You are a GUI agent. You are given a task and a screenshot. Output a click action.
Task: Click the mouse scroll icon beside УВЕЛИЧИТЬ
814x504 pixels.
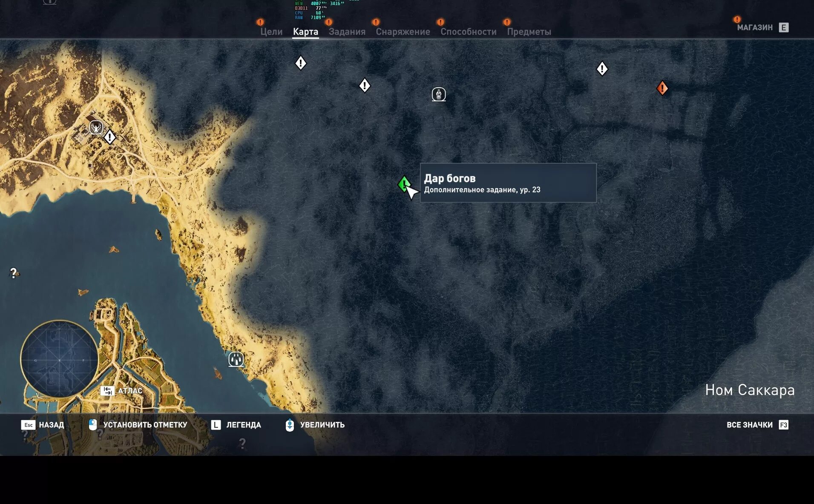(x=290, y=425)
